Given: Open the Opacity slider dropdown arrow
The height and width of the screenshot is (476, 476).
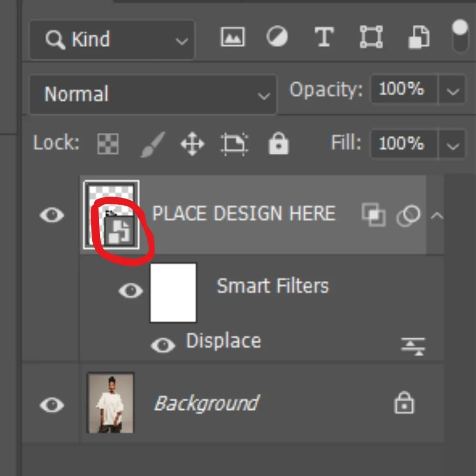Looking at the screenshot, I should coord(452,90).
